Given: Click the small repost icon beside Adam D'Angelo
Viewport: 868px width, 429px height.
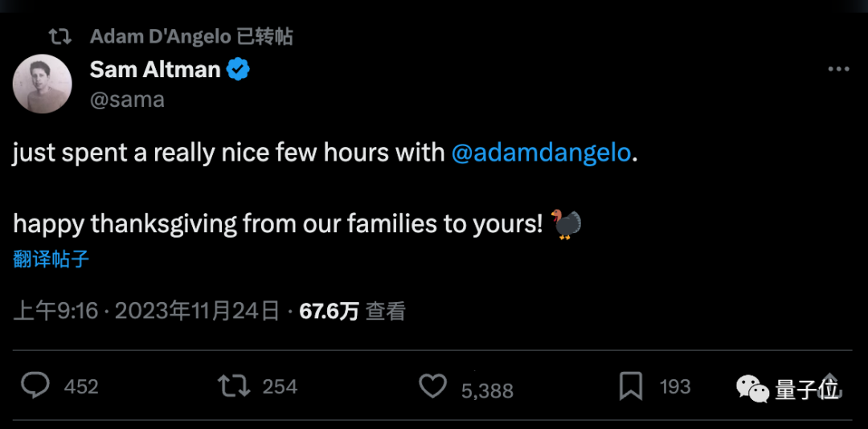Looking at the screenshot, I should tap(59, 36).
